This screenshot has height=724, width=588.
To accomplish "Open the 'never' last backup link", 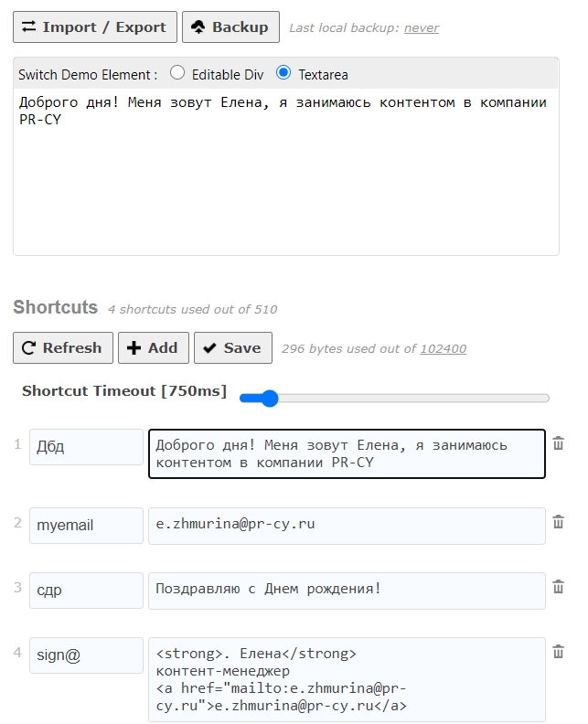I will click(422, 28).
